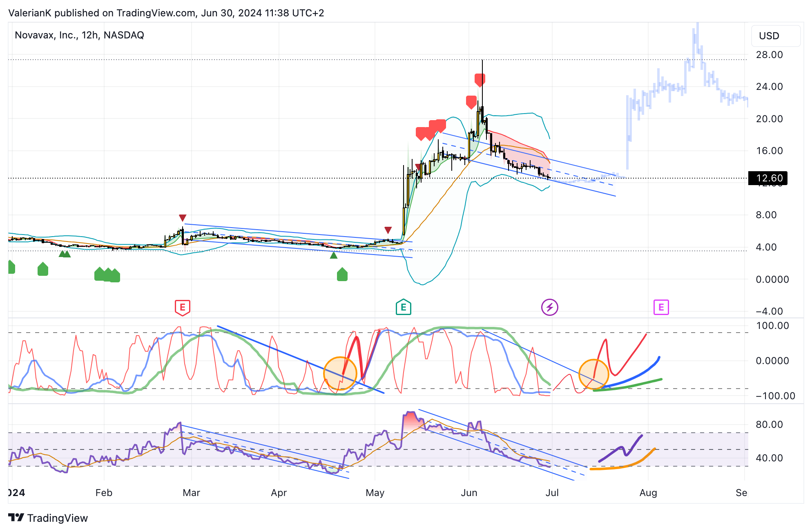Click the purple lightning event marker
The height and width of the screenshot is (532, 812).
[x=550, y=307]
